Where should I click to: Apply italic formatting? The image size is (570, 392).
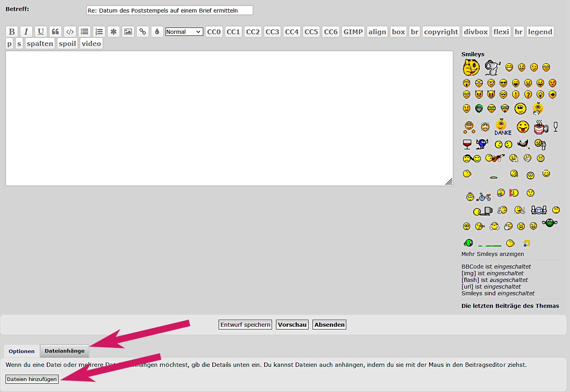coord(26,32)
